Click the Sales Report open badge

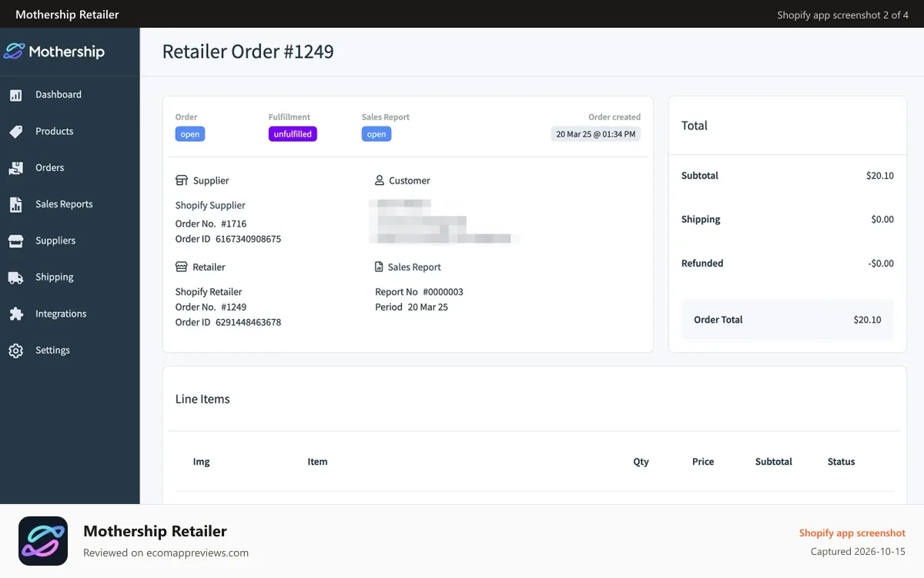pyautogui.click(x=377, y=134)
